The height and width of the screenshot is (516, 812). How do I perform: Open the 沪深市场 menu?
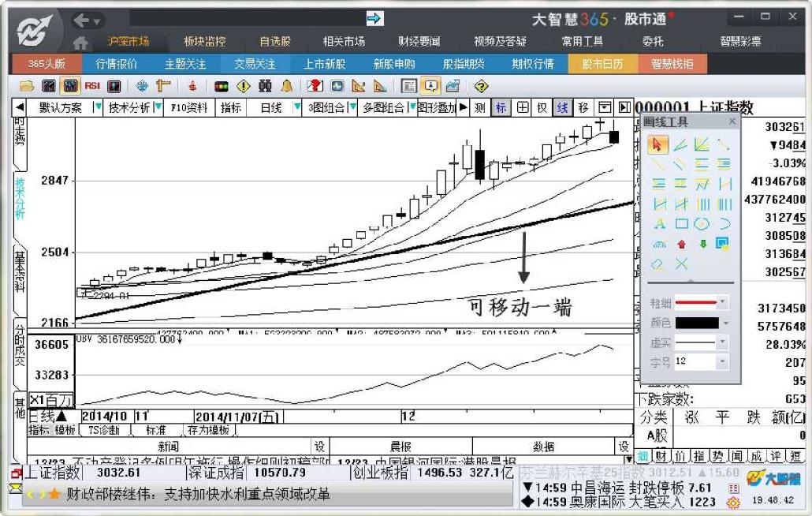(x=129, y=42)
